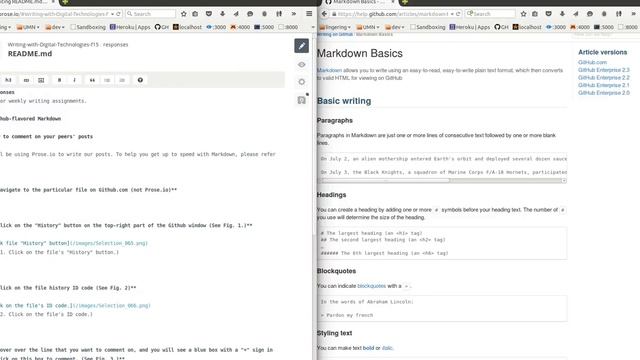640x360 pixels.
Task: Insert a link with the Prose link tool
Action: [26, 80]
